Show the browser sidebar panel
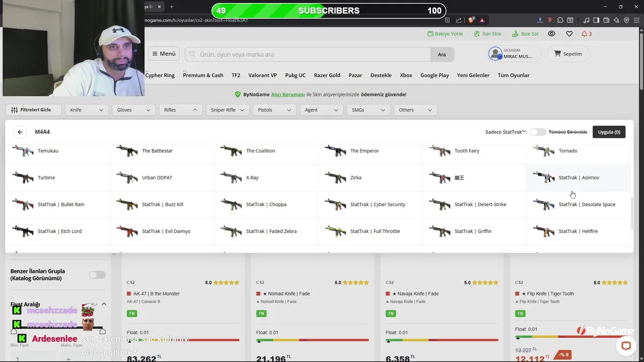This screenshot has height=362, width=644. point(596,20)
